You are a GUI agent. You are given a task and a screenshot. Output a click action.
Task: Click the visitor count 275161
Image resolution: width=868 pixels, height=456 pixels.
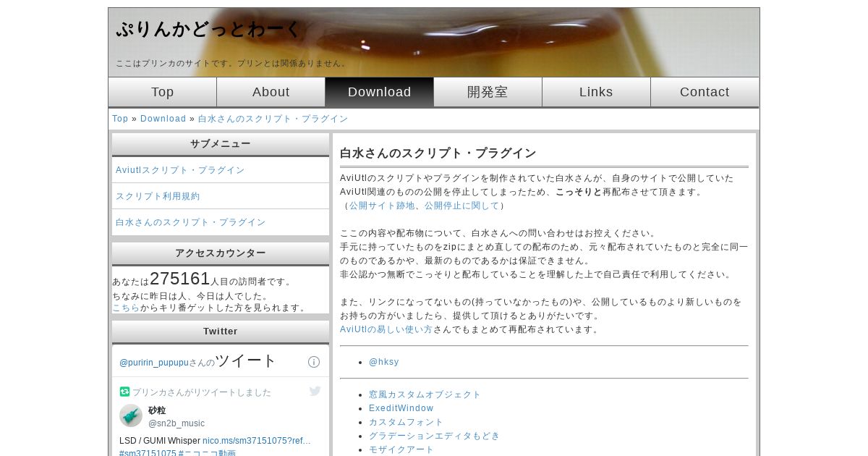(x=180, y=279)
